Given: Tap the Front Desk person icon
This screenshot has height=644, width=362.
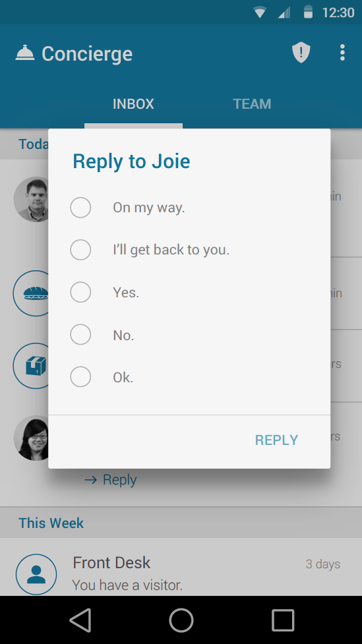Looking at the screenshot, I should coord(36,574).
